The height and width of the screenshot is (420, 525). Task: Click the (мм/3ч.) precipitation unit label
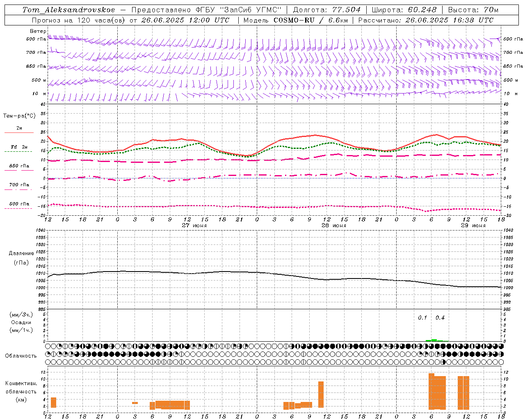pos(21,315)
